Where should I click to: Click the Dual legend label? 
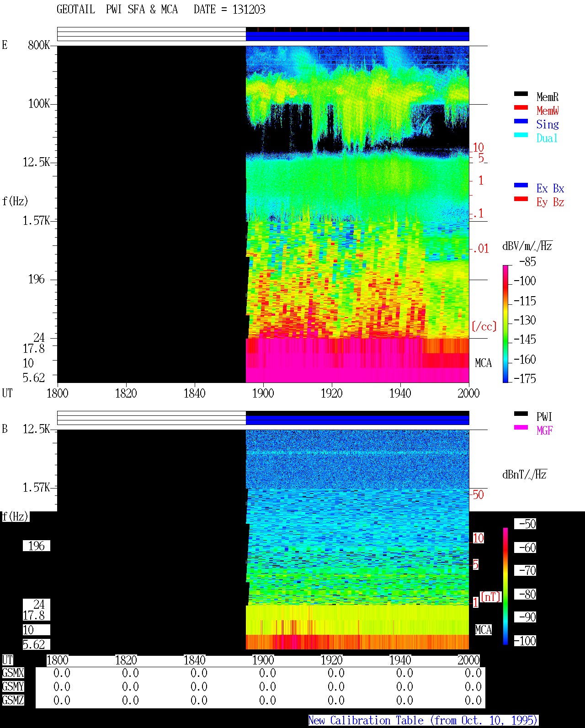547,138
